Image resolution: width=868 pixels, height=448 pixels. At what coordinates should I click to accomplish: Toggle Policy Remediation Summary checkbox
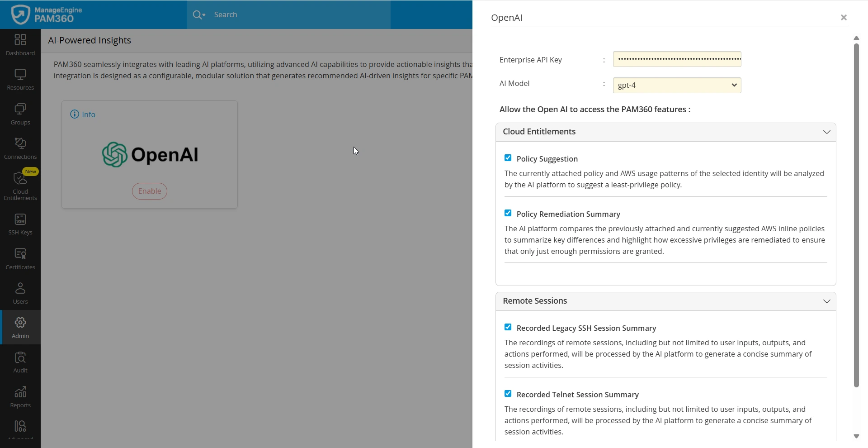click(508, 213)
